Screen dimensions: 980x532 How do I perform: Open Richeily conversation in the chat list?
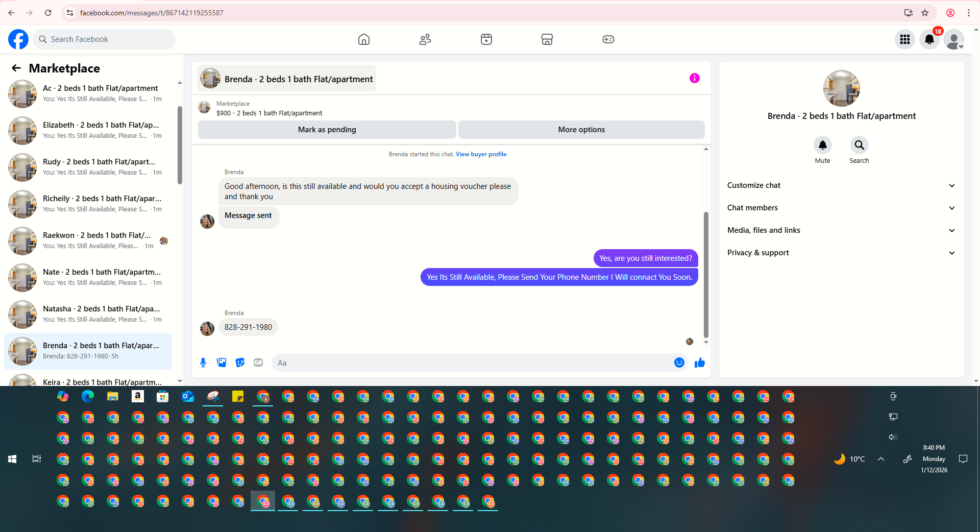click(88, 204)
